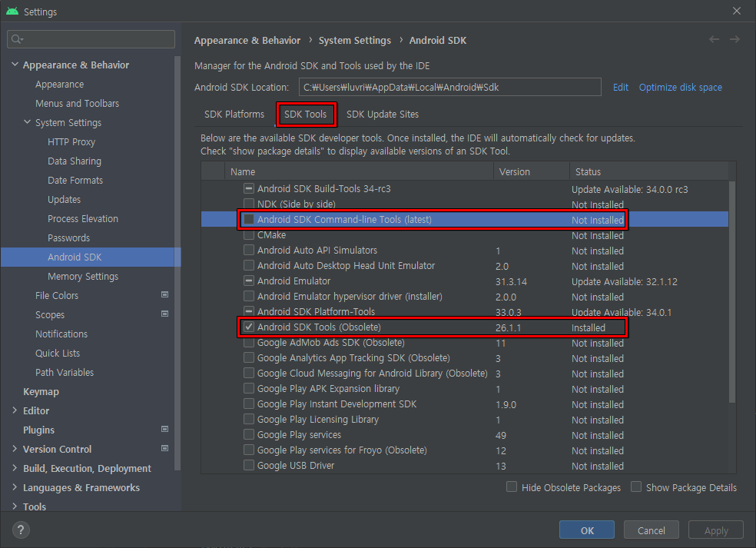
Task: Click the help question mark icon
Action: tap(21, 530)
